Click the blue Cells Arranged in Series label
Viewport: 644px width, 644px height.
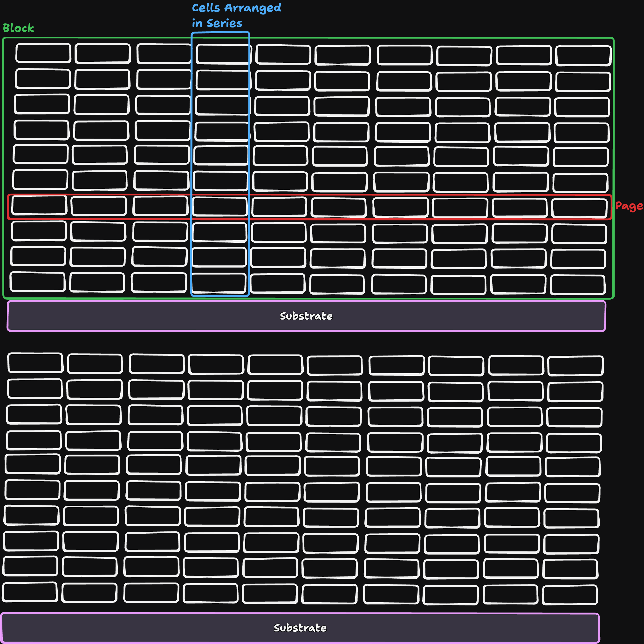236,15
